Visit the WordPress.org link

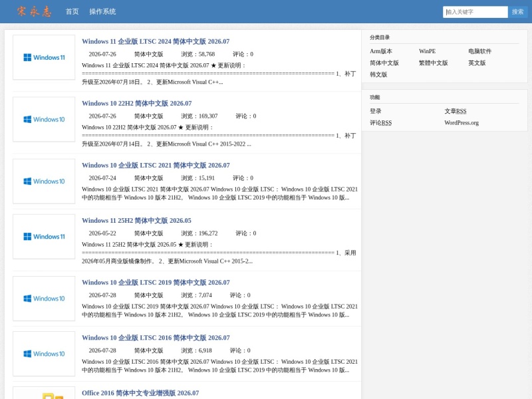pyautogui.click(x=462, y=122)
